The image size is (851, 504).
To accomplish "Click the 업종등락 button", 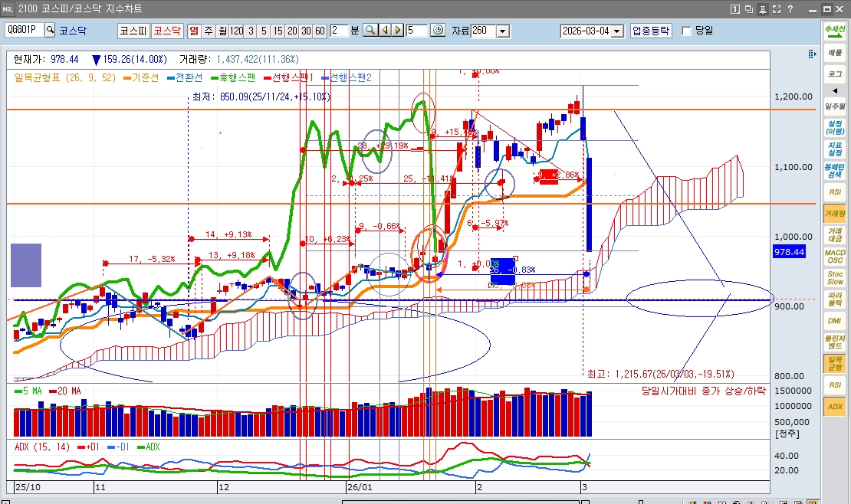I will click(x=651, y=31).
